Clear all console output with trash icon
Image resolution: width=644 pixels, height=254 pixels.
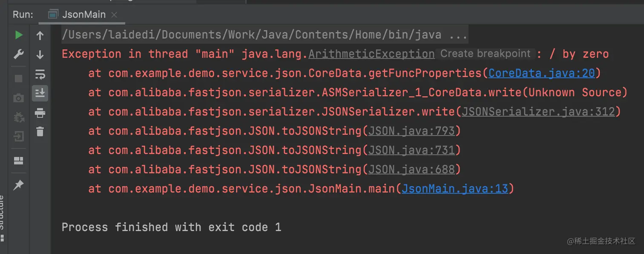40,131
